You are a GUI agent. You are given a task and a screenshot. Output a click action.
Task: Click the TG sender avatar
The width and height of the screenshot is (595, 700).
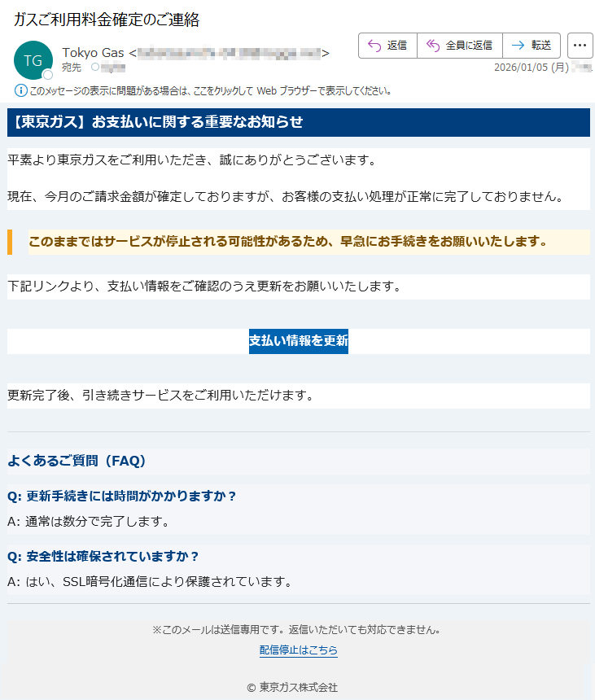point(33,61)
